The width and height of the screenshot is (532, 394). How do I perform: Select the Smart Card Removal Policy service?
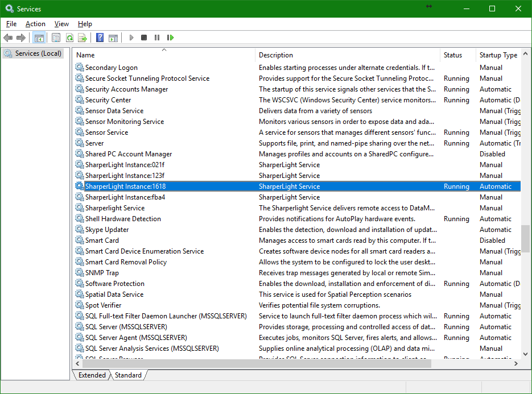(x=297, y=262)
